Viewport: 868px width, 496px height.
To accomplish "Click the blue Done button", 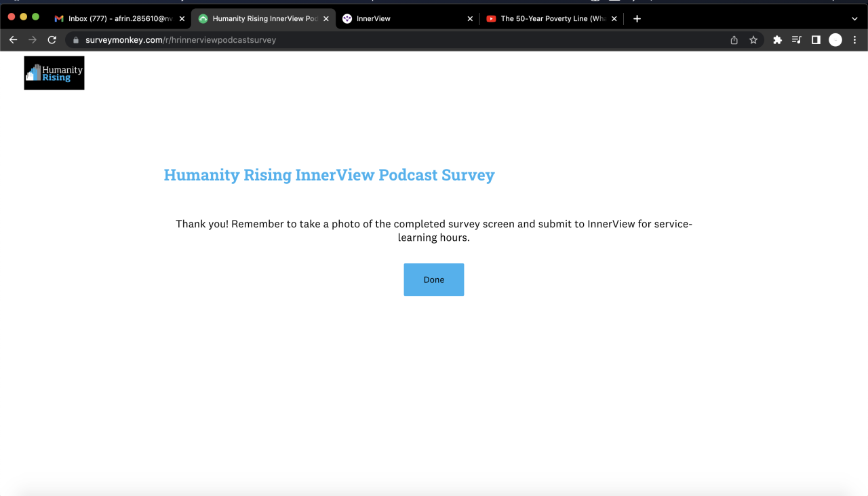I will click(x=434, y=280).
